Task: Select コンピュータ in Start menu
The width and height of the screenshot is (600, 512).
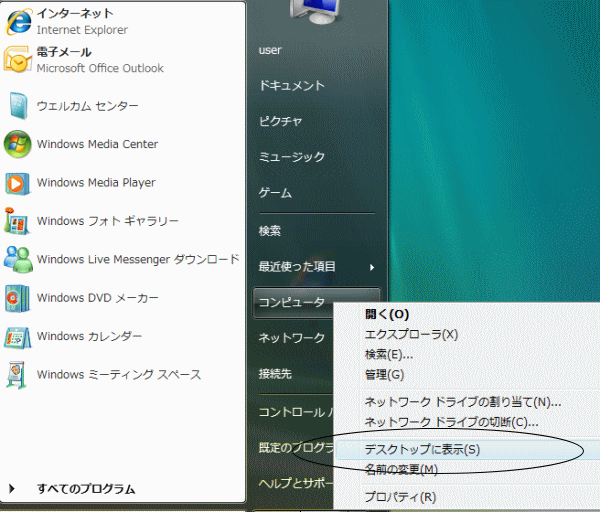Action: tap(292, 302)
